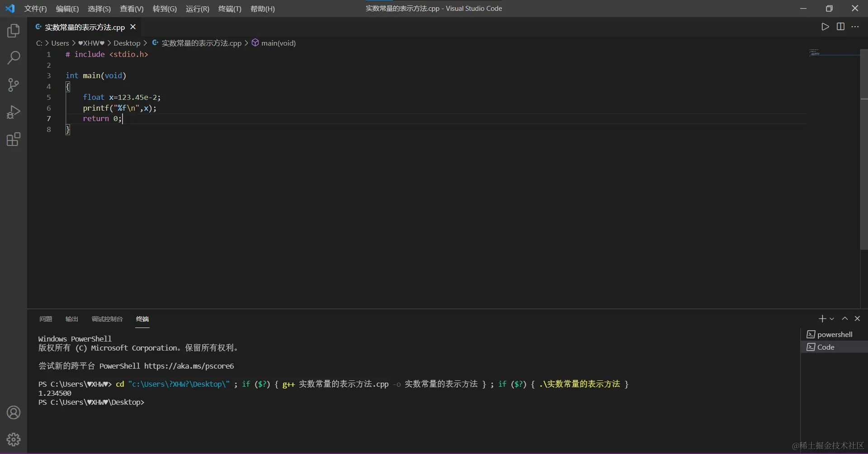Open the Search view in activity bar
This screenshot has height=454, width=868.
tap(14, 58)
